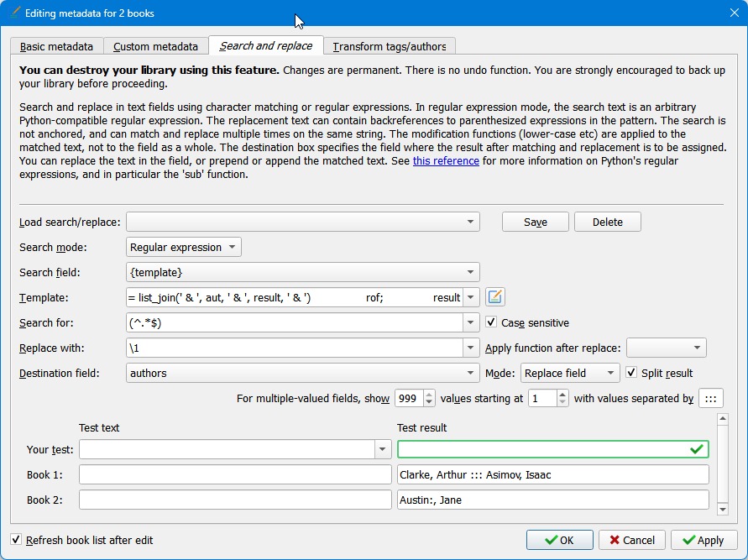
Task: Switch to the Basic metadata tab
Action: pos(57,47)
